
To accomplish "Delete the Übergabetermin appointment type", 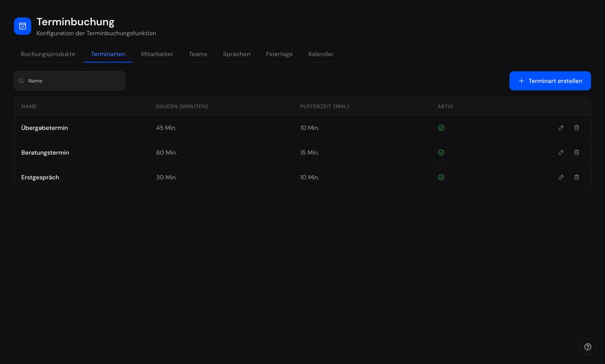I will click(x=577, y=128).
